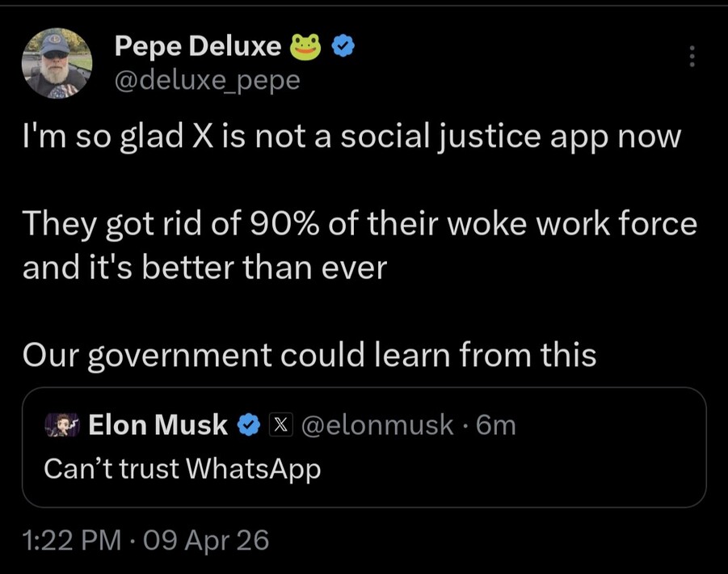Viewport: 728px width, 574px height.
Task: Click "Our government could learn from this" text
Action: pos(309,355)
